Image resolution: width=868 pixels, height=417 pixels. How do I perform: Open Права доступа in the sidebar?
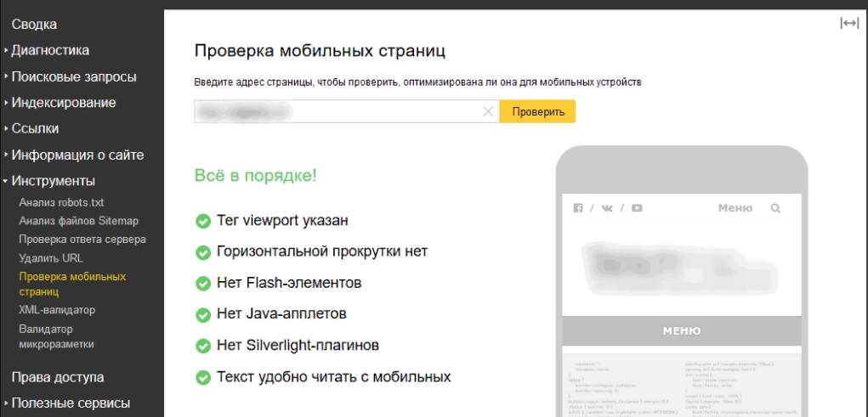click(58, 378)
